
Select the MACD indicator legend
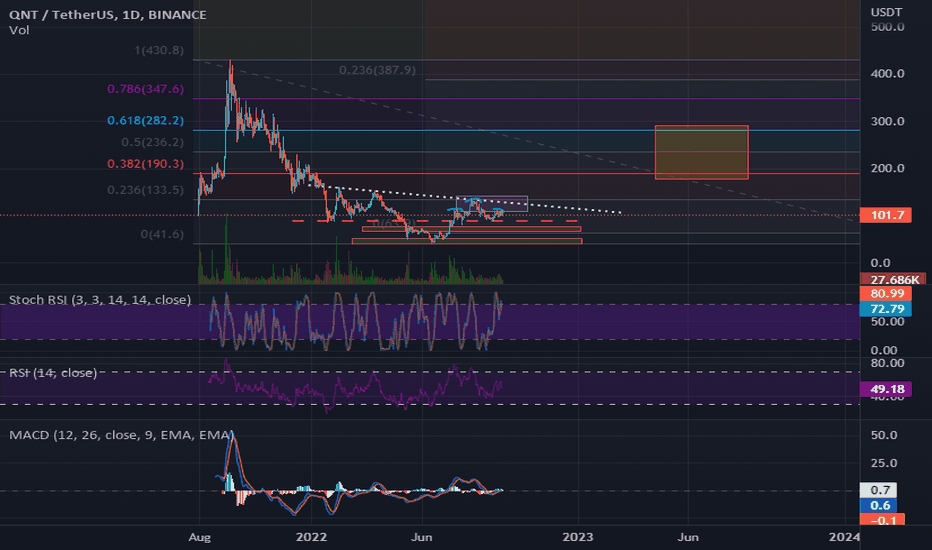(121, 435)
